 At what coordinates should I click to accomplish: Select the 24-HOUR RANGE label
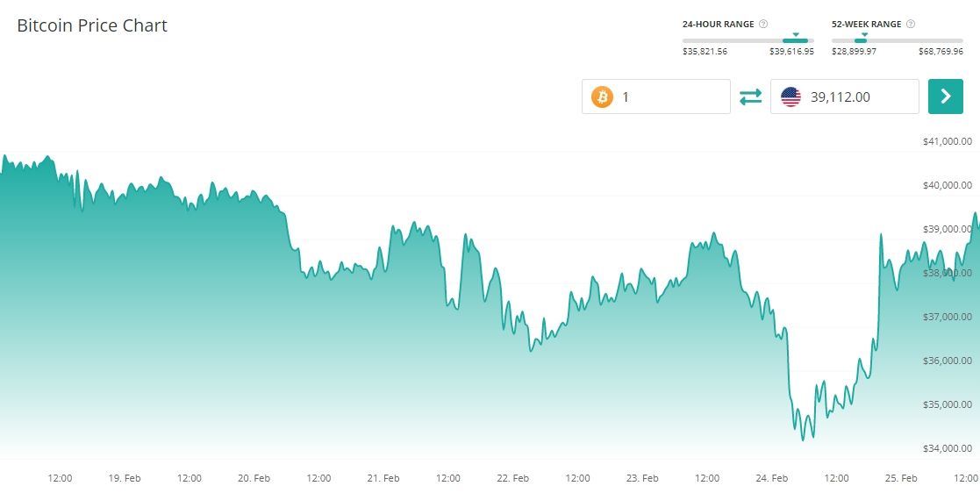click(718, 25)
